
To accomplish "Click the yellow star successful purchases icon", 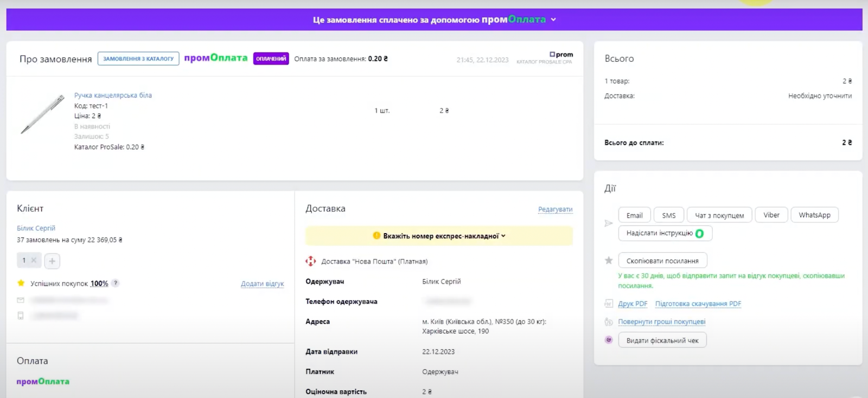I will pos(21,283).
